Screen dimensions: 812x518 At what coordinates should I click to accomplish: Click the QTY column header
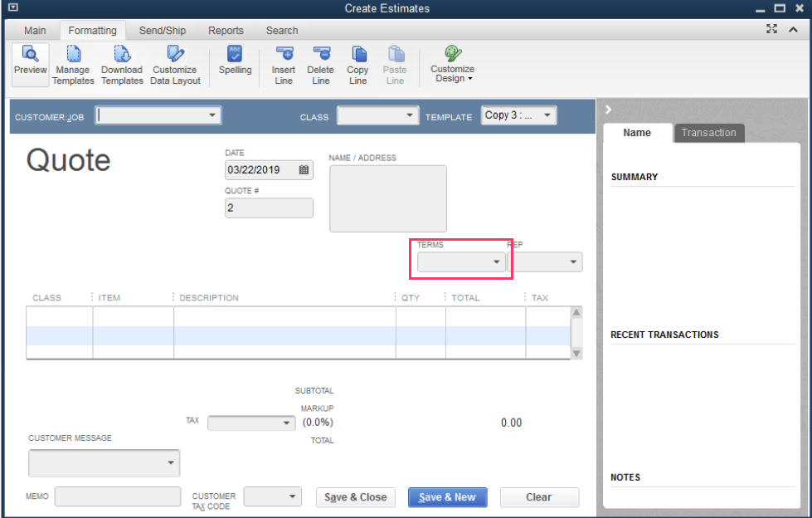tap(411, 298)
